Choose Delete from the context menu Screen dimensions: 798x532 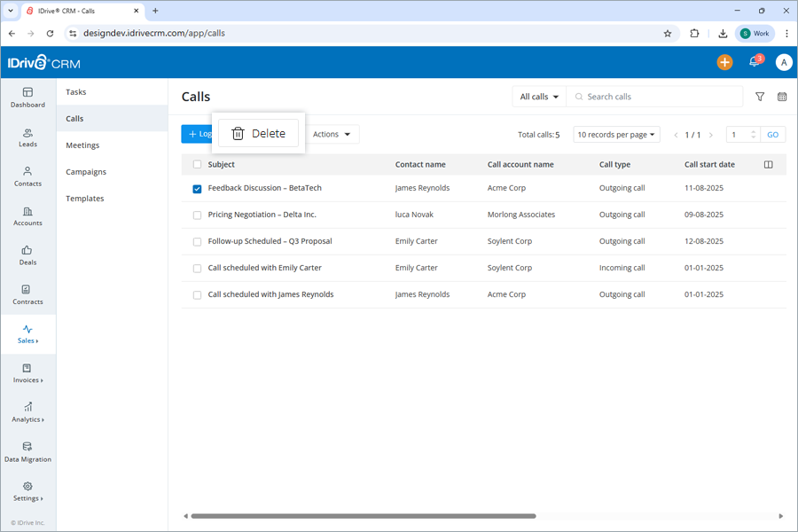258,133
